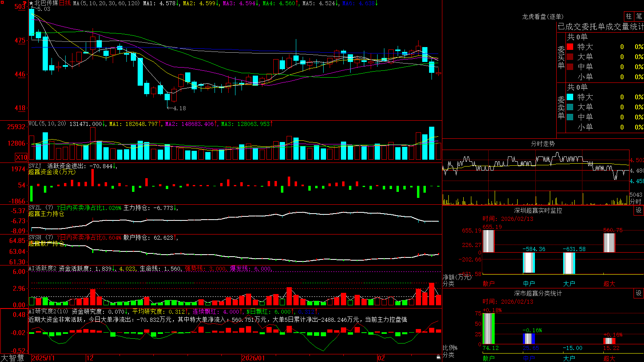The height and width of the screenshot is (362, 644).
Task: Click the 超大 bar showing 560.75
Action: tap(609, 243)
